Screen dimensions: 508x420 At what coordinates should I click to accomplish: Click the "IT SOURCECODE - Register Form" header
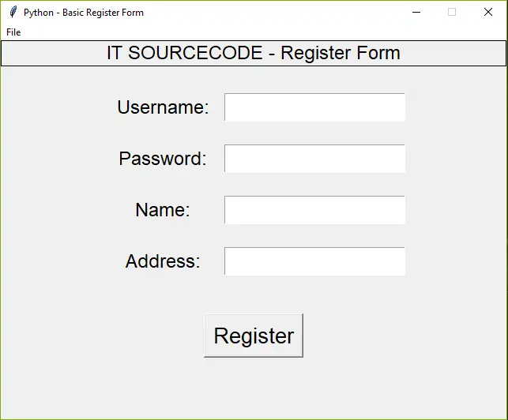pos(254,54)
